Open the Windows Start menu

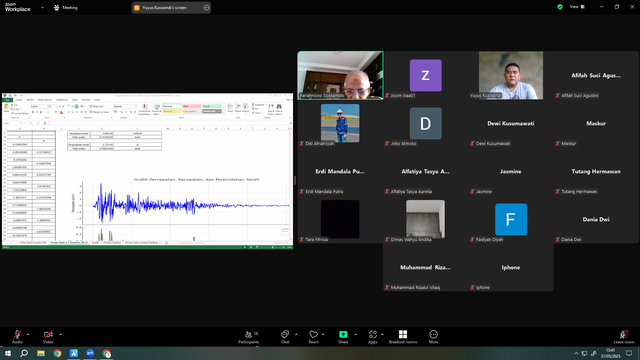pos(7,353)
